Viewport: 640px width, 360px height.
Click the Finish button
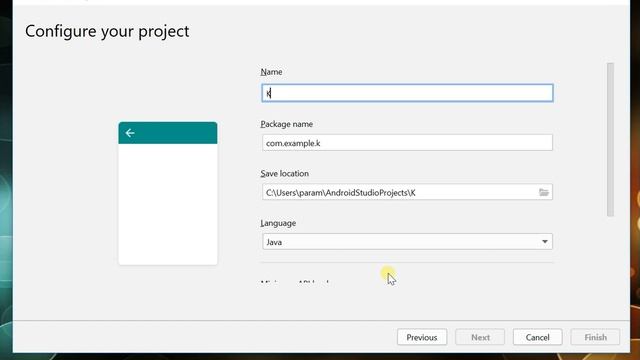click(x=595, y=337)
